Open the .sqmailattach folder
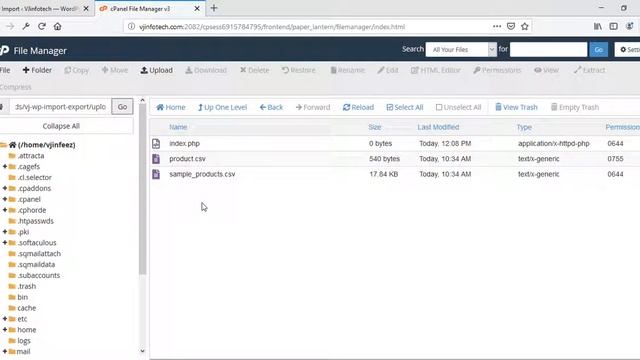The image size is (640, 360). 39,254
